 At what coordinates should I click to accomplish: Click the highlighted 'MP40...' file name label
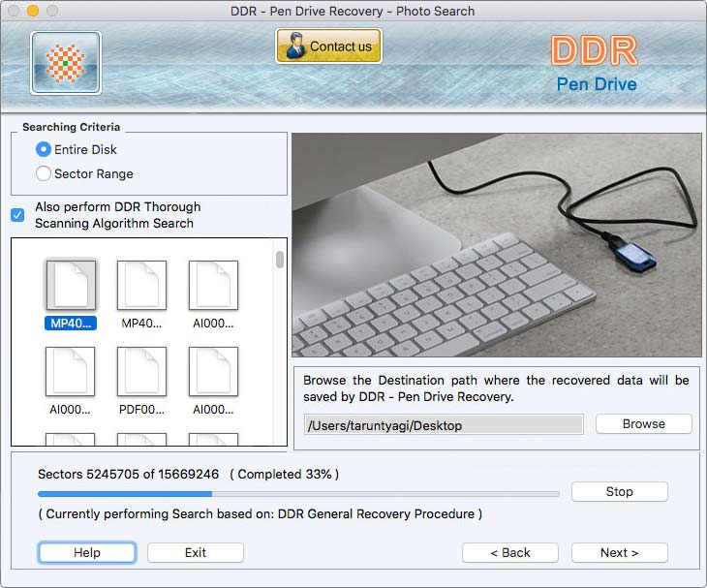click(71, 324)
